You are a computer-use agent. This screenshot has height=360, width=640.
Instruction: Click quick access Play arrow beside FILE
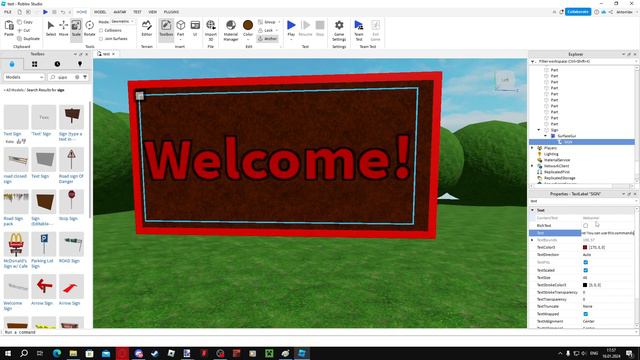45,12
